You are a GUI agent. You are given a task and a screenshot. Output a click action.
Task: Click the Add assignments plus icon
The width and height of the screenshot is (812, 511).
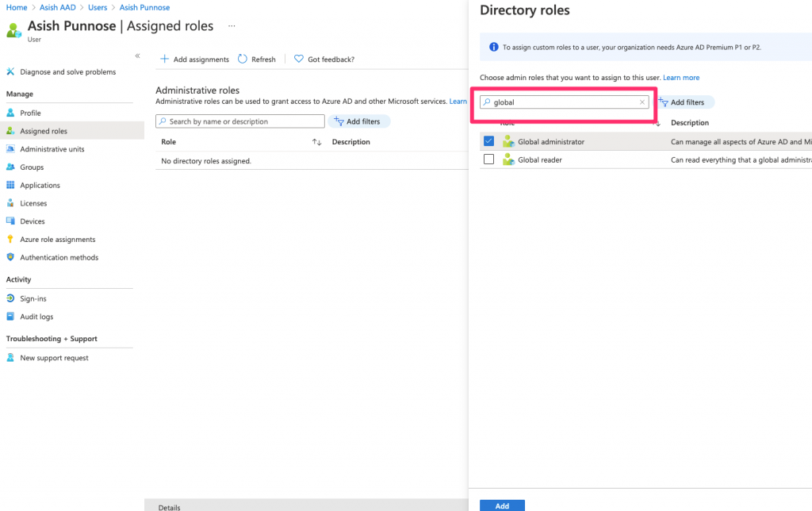(x=165, y=59)
